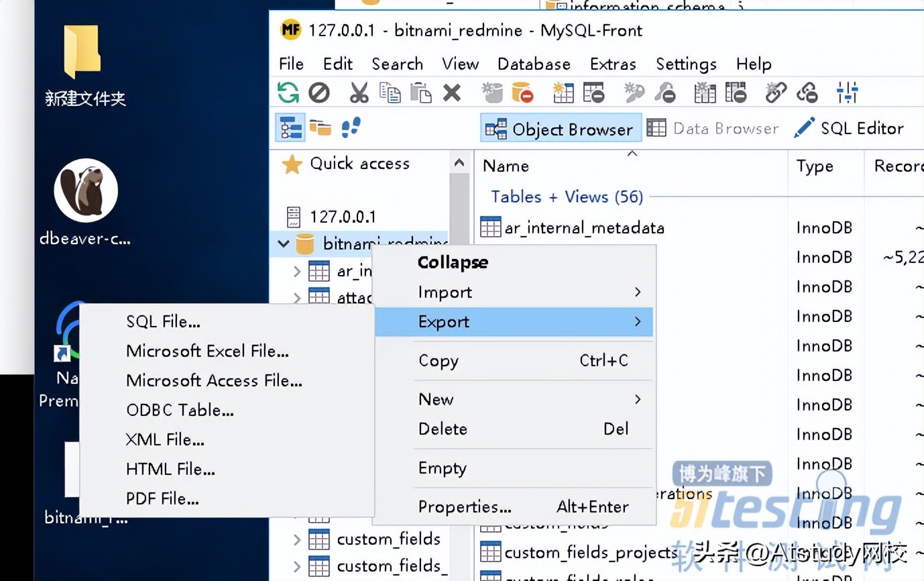Collapse the bitnami_redmine database node
This screenshot has width=924, height=581.
coord(284,244)
